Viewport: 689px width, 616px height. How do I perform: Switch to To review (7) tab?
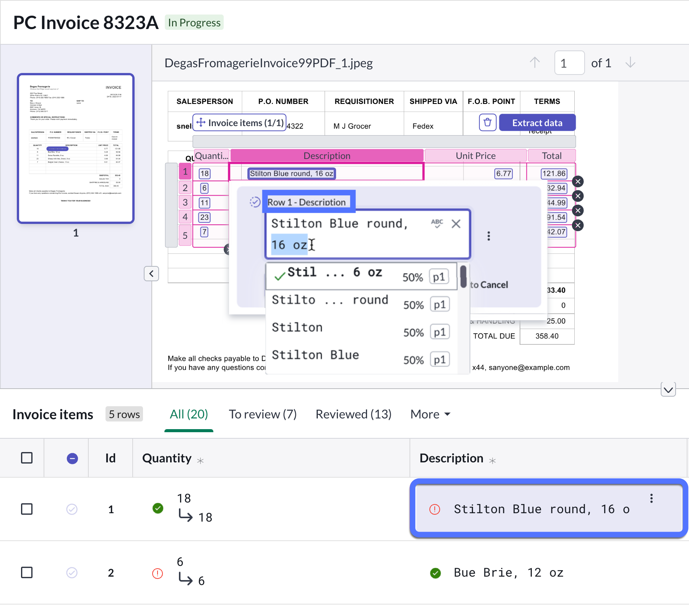tap(263, 414)
